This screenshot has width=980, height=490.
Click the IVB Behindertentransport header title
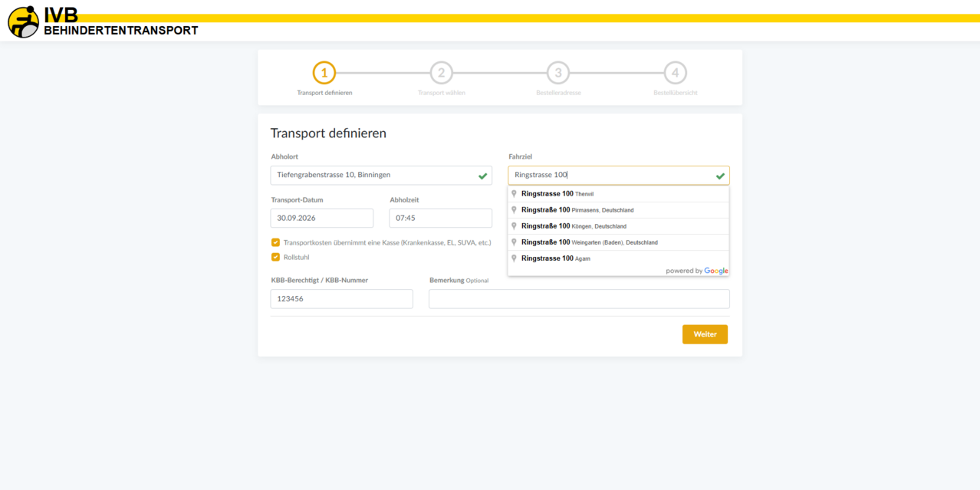click(x=121, y=22)
